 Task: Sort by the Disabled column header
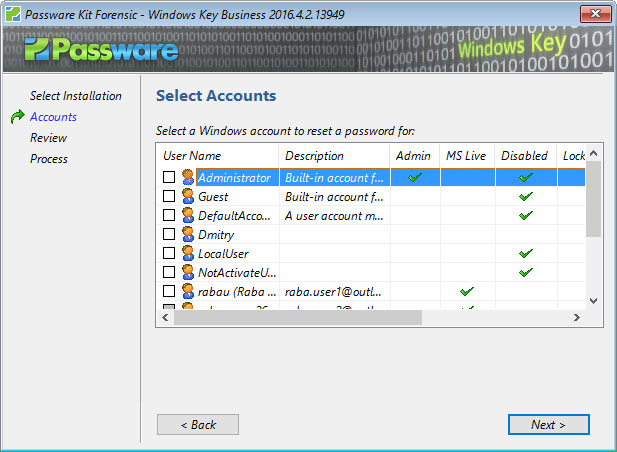[526, 156]
